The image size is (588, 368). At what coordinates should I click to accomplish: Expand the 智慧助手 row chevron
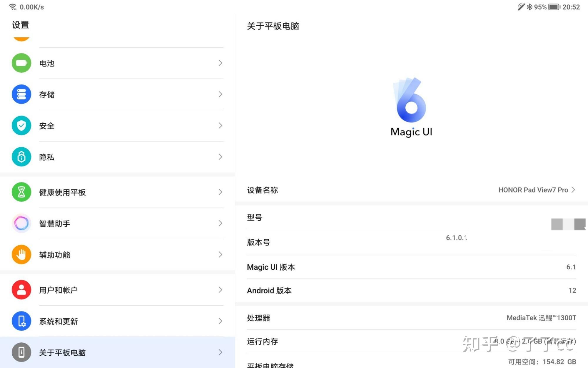coord(220,223)
